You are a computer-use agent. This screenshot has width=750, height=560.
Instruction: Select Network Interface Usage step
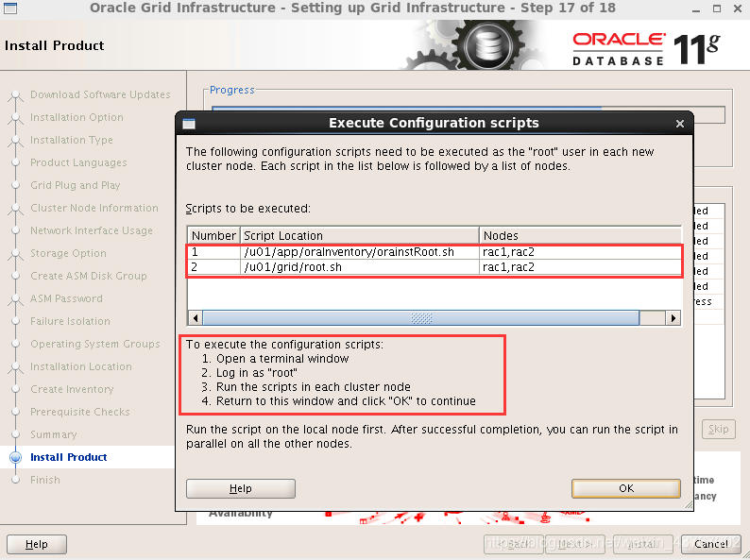coord(92,230)
